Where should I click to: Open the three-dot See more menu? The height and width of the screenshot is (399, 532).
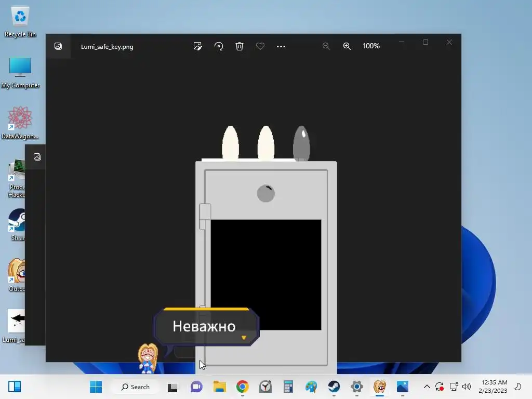(281, 46)
